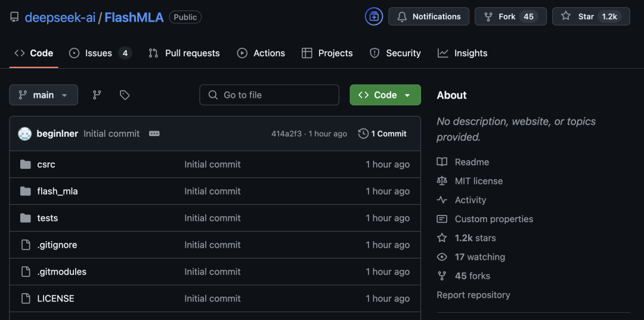Viewport: 644px width, 320px height.
Task: Click the commit details ellipsis icon
Action: point(154,134)
